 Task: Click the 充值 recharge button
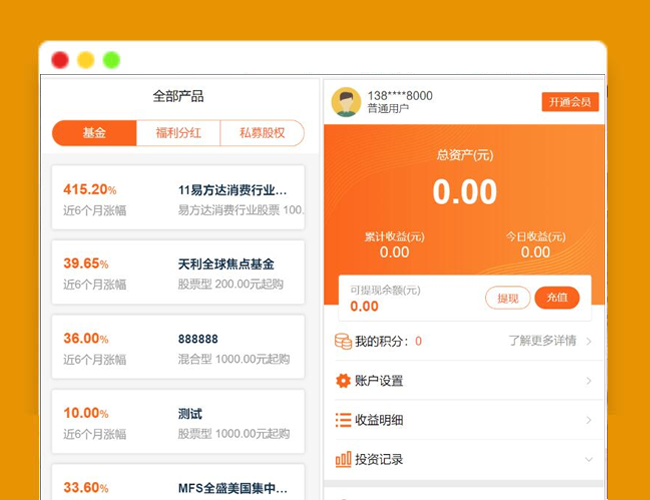coord(557,297)
